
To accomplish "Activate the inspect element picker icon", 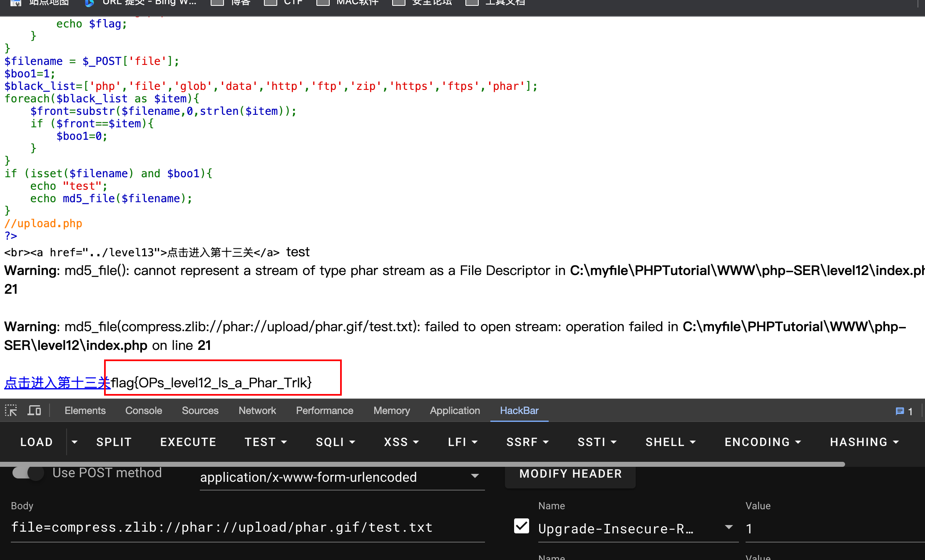I will click(x=11, y=411).
